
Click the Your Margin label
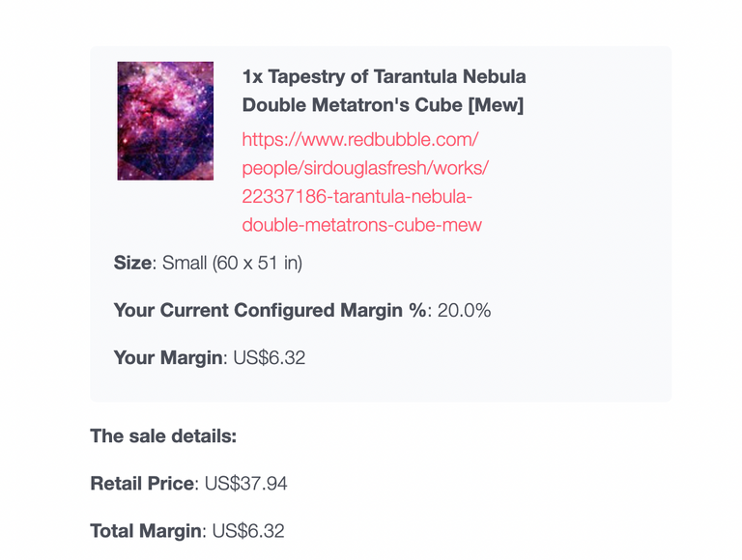click(x=168, y=357)
